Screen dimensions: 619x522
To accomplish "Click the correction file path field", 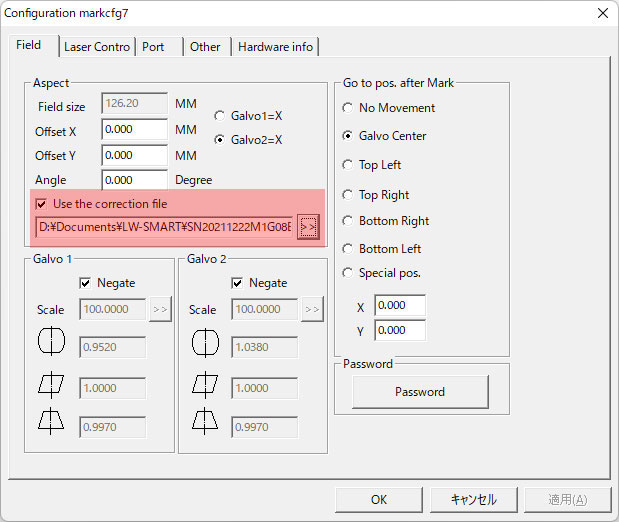I will click(x=164, y=227).
